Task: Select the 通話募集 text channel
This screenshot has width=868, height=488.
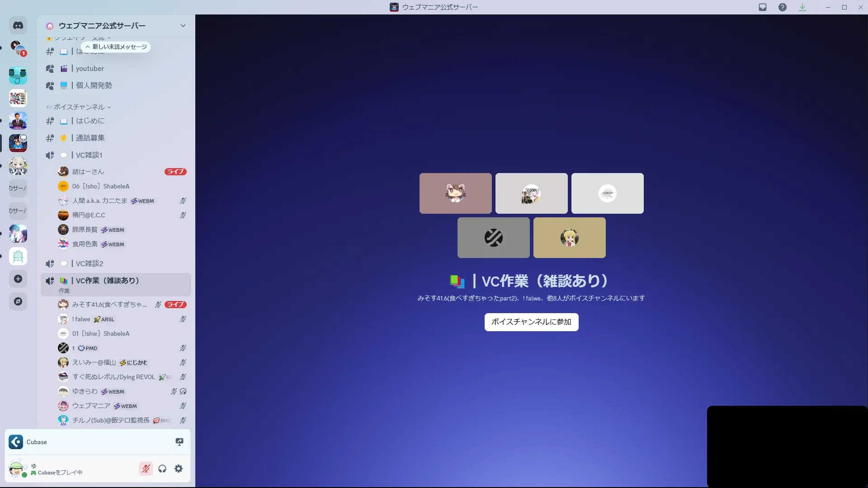Action: pyautogui.click(x=90, y=138)
